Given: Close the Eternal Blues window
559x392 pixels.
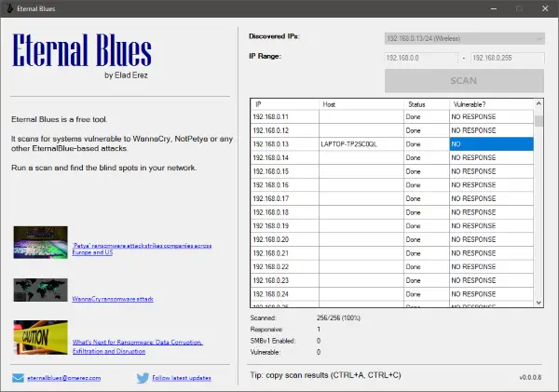Looking at the screenshot, I should pyautogui.click(x=545, y=8).
